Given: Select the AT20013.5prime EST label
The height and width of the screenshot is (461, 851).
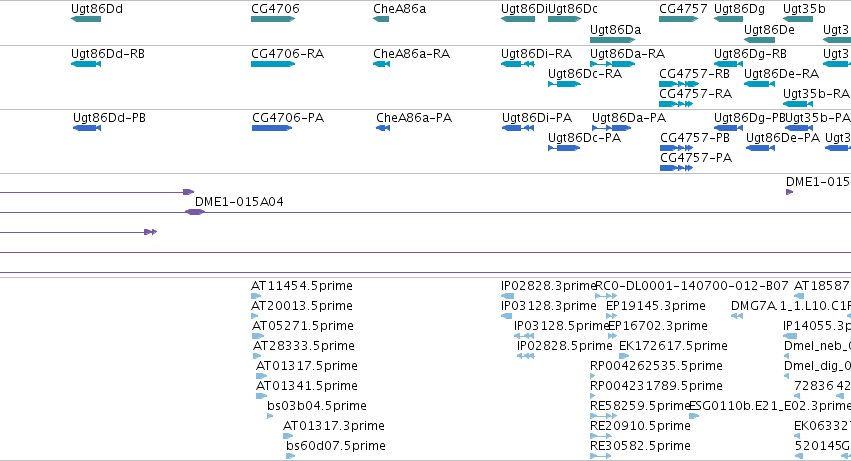Looking at the screenshot, I should (x=301, y=306).
